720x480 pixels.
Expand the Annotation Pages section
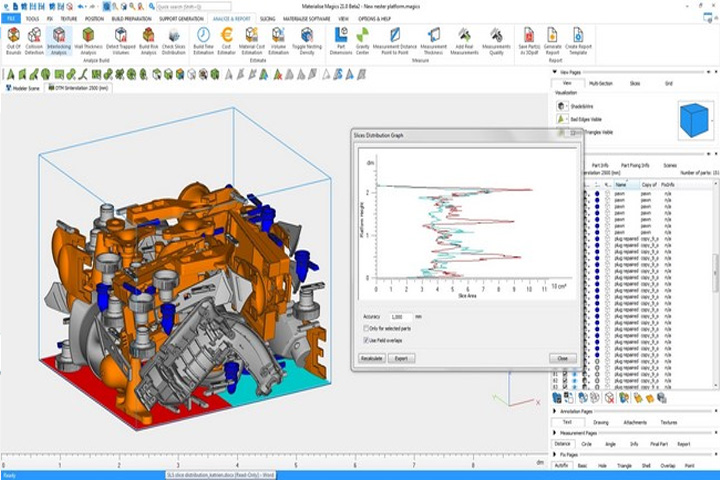coord(555,411)
